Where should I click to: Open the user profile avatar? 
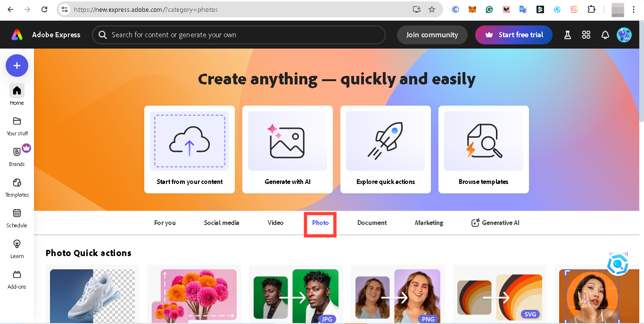[x=624, y=35]
